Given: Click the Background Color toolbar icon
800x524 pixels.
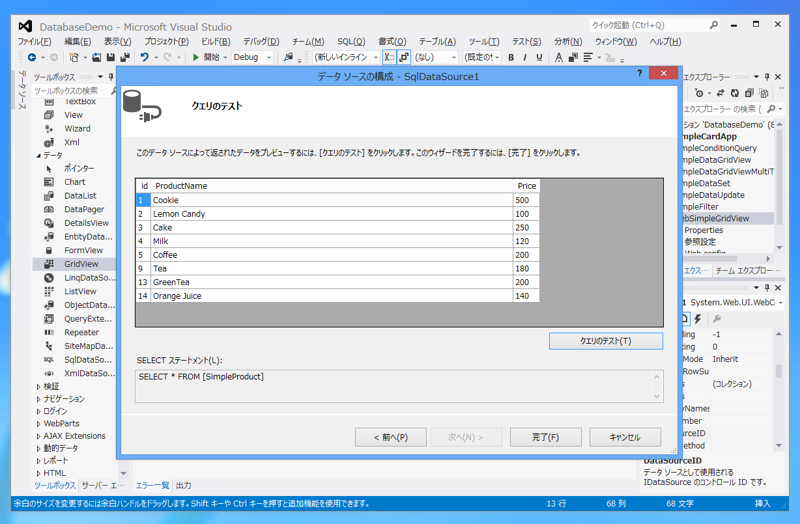Looking at the screenshot, I should (x=573, y=58).
